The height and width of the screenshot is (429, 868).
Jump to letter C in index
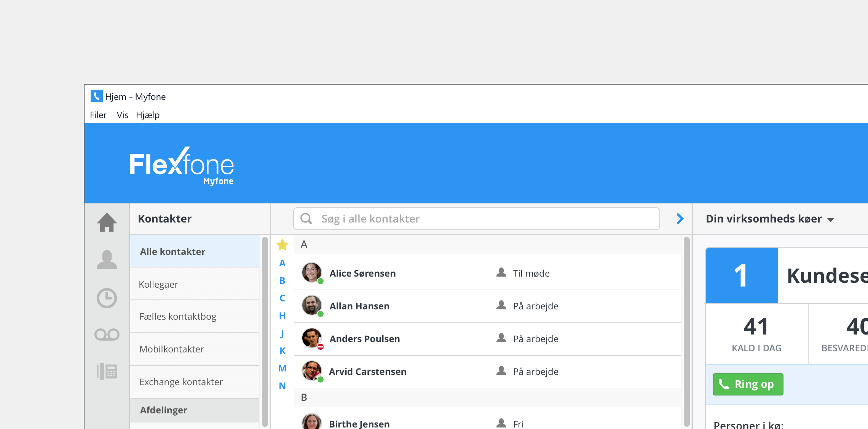click(282, 298)
